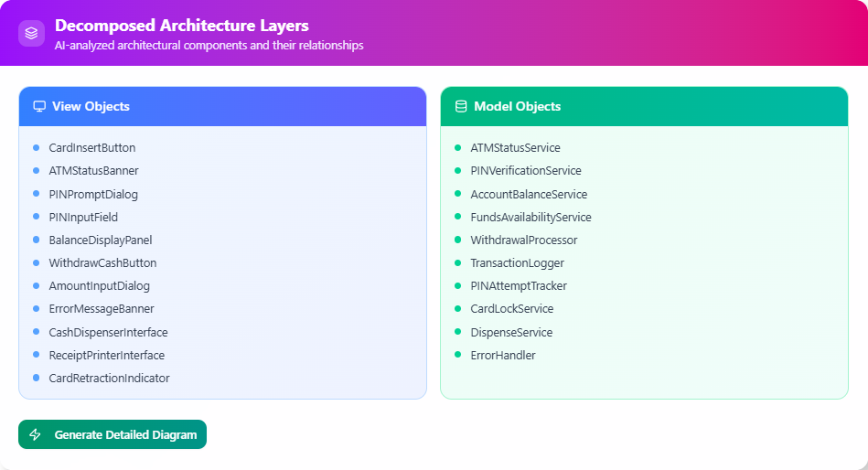Click the CardRetractionIndicator entry
This screenshot has width=868, height=470.
tap(109, 378)
